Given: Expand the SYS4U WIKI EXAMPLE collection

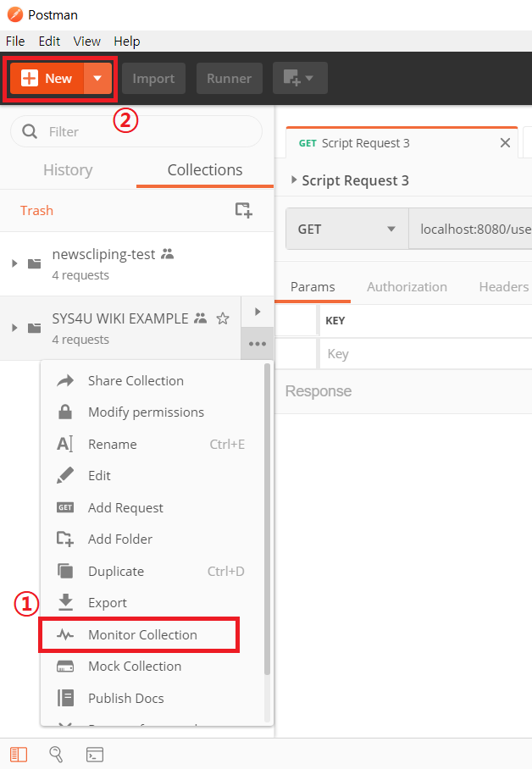Looking at the screenshot, I should tap(14, 328).
